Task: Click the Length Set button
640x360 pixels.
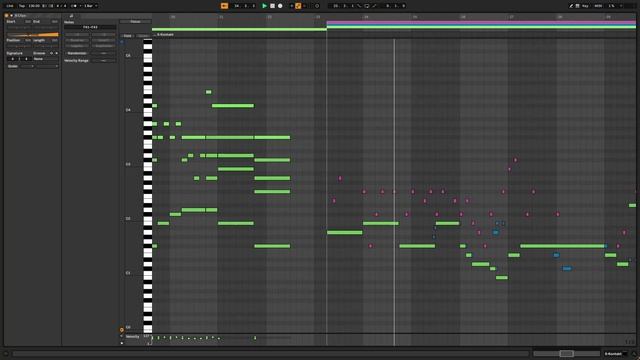Action: click(55, 40)
